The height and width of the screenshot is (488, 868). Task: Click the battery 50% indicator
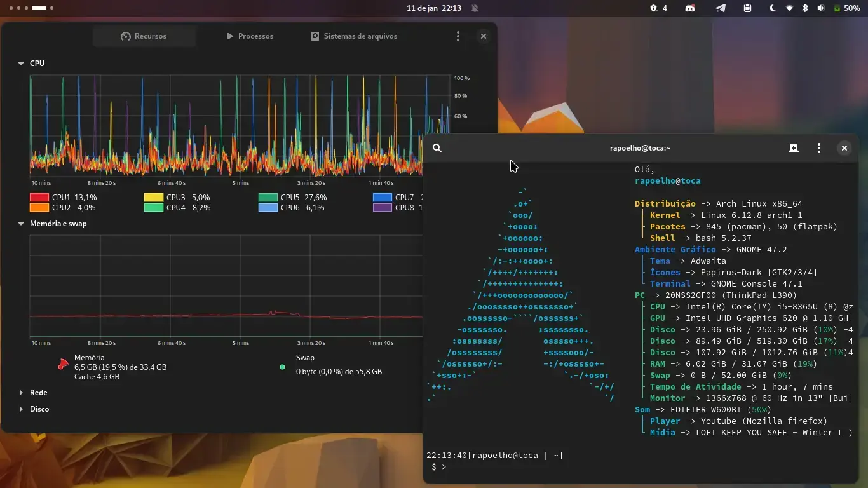[847, 8]
